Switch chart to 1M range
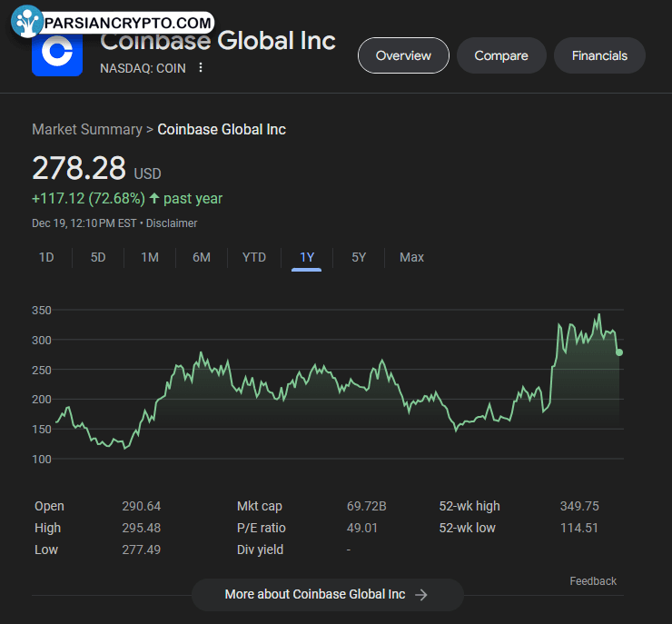The image size is (672, 624). 150,257
